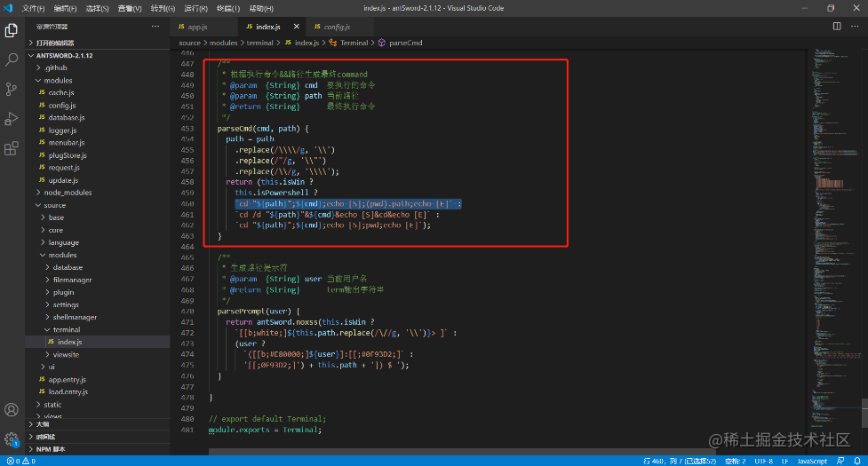Screen dimensions: 868x466
Task: Open the Explorer view in activity bar
Action: point(11,30)
